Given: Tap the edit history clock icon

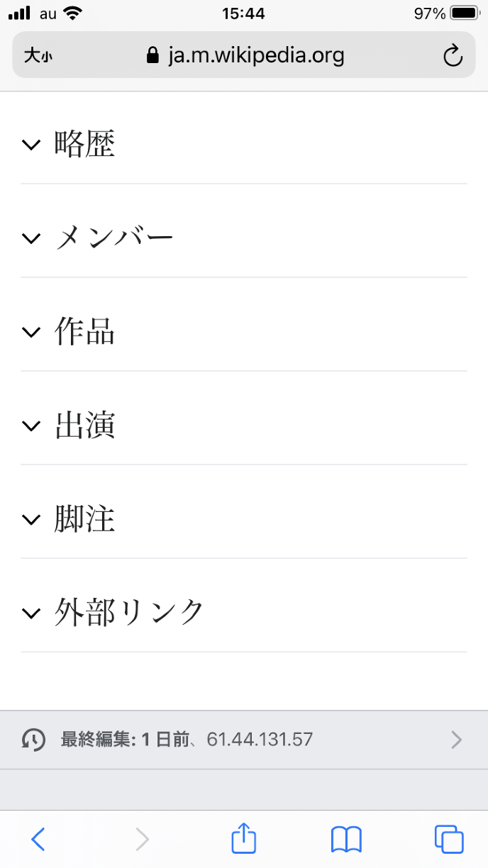Looking at the screenshot, I should (x=32, y=740).
